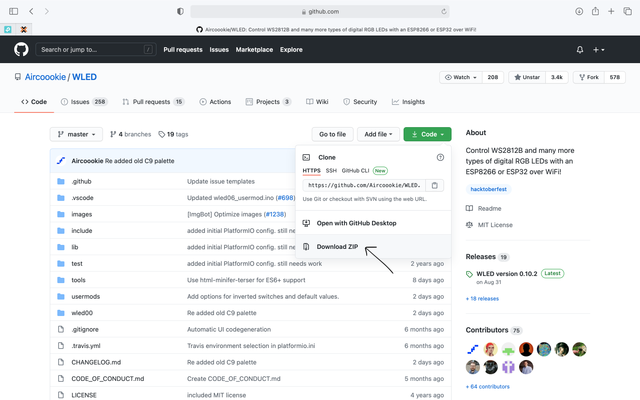
Task: Open the CHANGELOG.md file
Action: (96, 362)
